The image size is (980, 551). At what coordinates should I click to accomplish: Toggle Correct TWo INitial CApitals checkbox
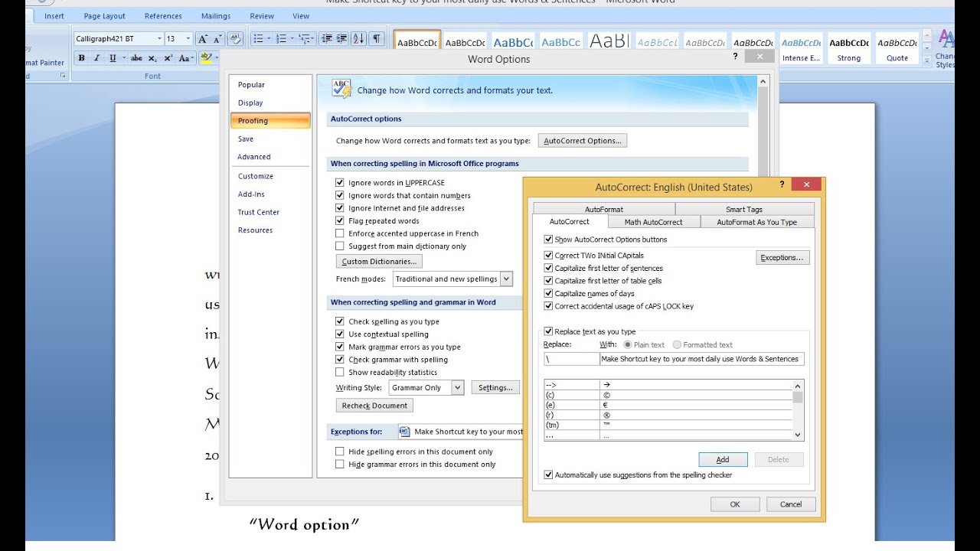tap(548, 256)
